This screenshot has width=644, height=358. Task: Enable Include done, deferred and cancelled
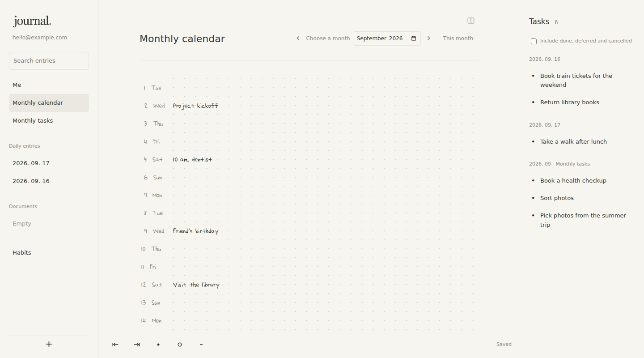click(x=534, y=41)
